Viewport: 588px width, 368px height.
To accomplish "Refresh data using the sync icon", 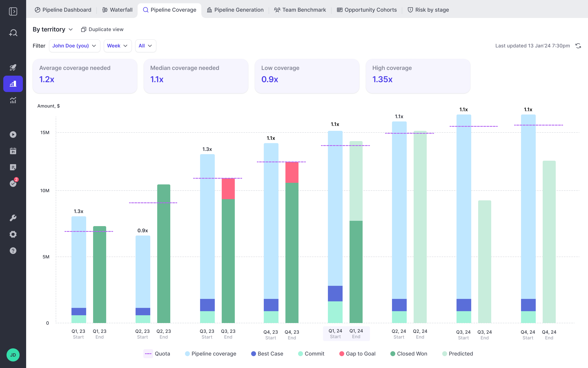I will [578, 46].
